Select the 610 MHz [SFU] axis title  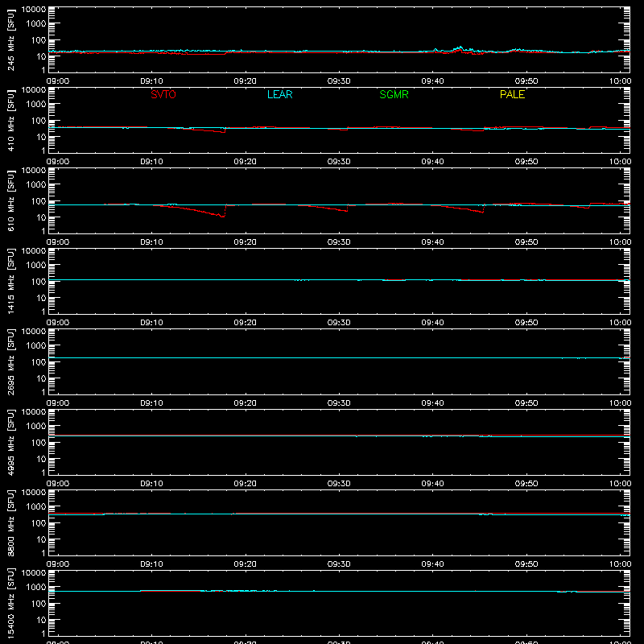pyautogui.click(x=10, y=200)
